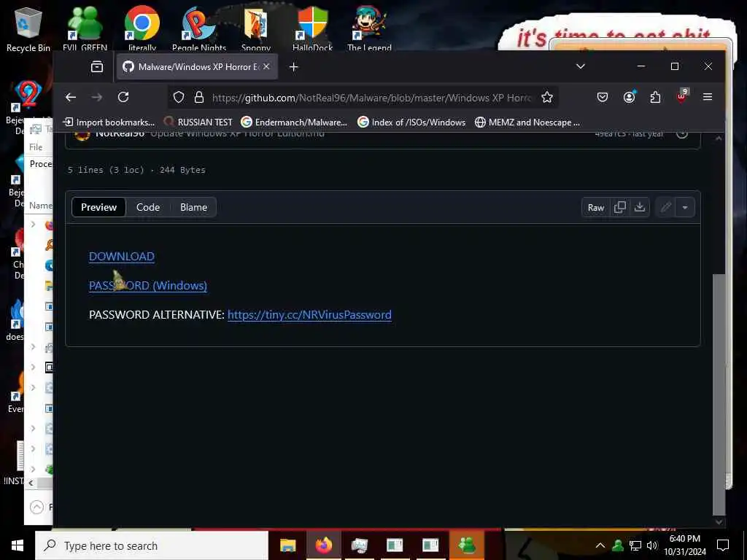The height and width of the screenshot is (560, 747).
Task: Click the Firefox recent tabs view icon
Action: point(97,66)
